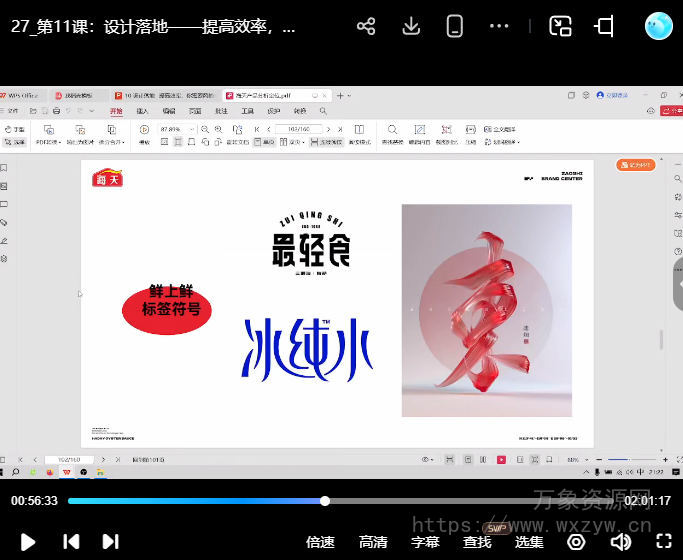Viewport: 683px width, 560px height.
Task: Mute the volume speaker icon
Action: click(x=621, y=542)
